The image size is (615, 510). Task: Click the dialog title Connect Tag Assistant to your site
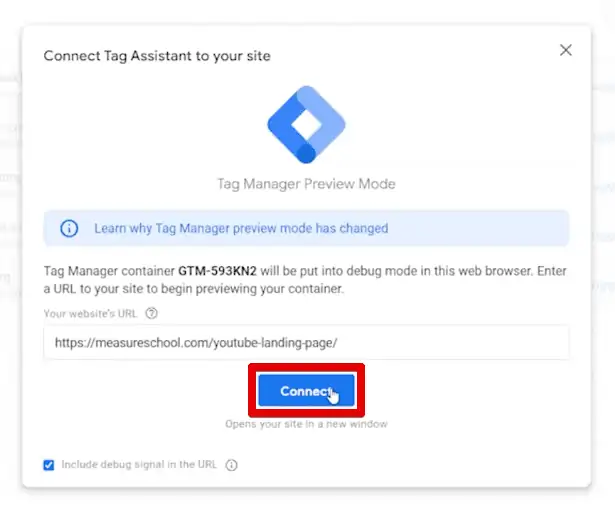157,56
